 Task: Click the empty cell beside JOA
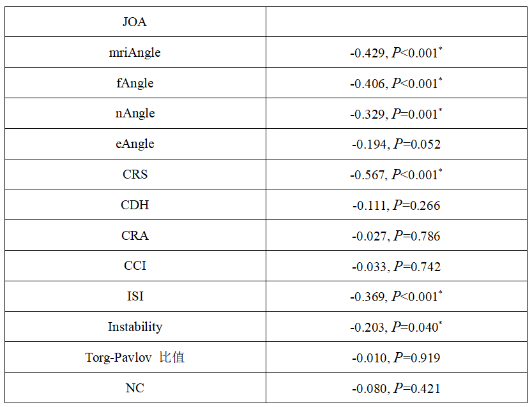pyautogui.click(x=396, y=22)
